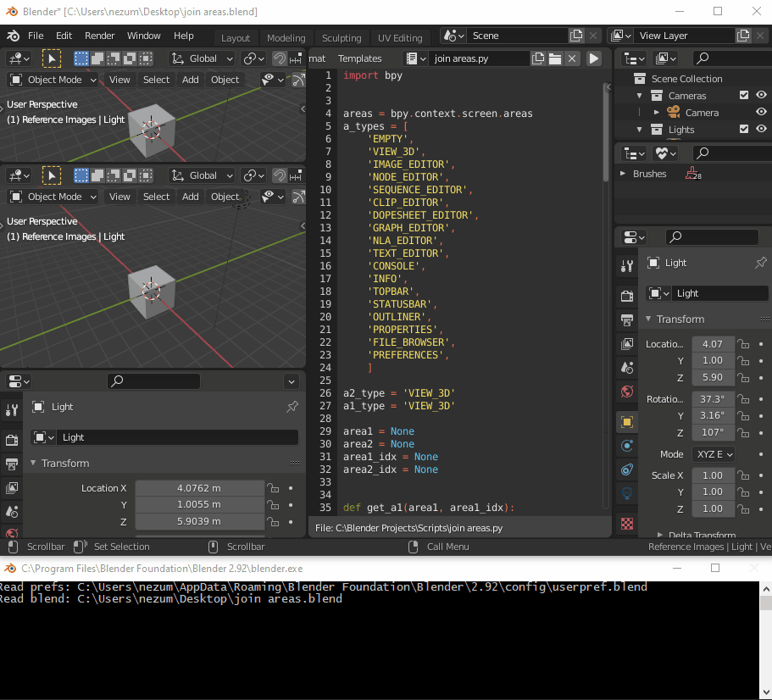
Task: Open the Render menu
Action: 99,36
